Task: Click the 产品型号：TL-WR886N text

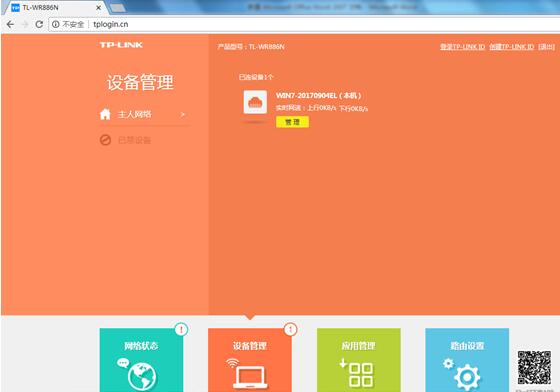Action: tap(251, 47)
